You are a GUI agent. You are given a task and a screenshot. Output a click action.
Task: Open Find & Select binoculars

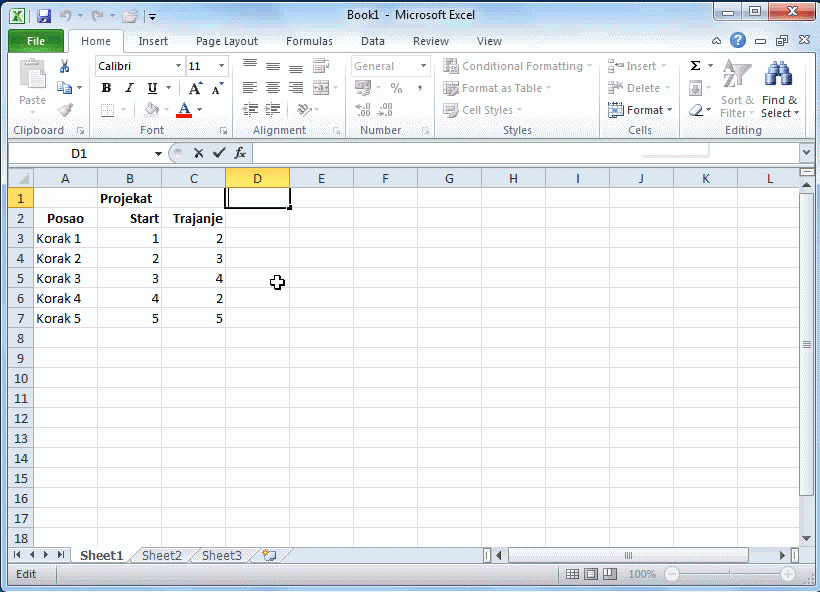(779, 87)
